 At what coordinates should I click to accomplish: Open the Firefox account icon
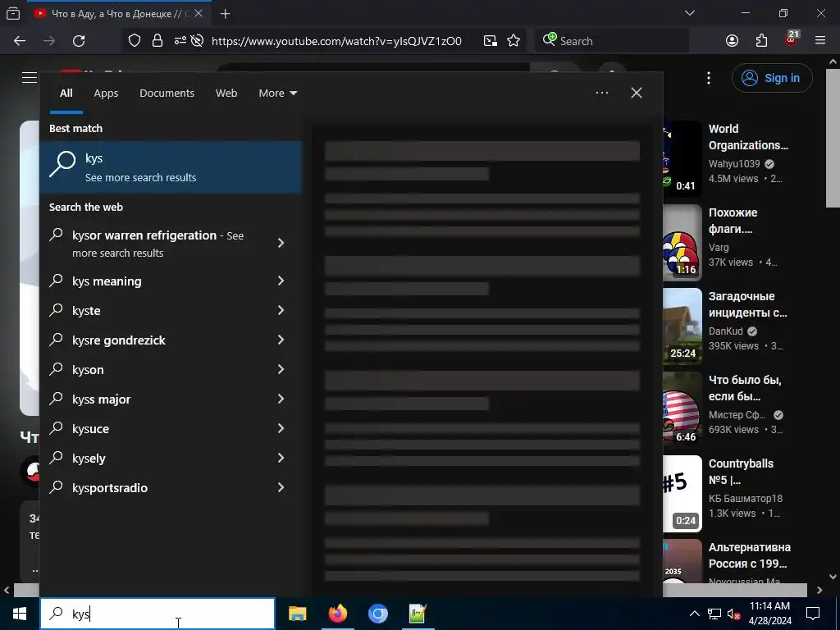tap(732, 41)
